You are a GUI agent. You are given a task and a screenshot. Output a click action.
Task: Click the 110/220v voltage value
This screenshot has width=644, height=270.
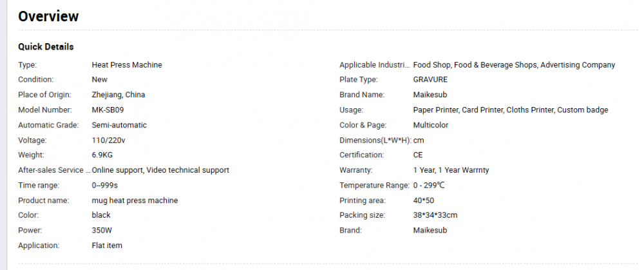coord(108,140)
